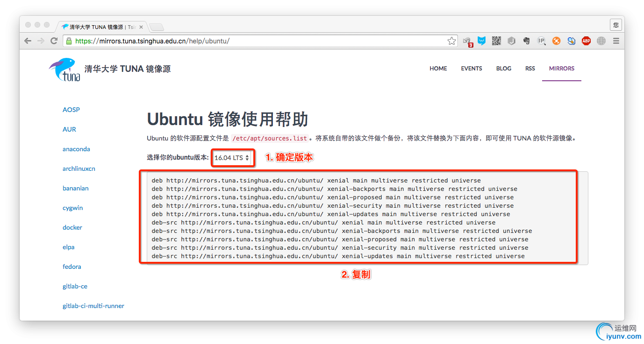Screen dimensions: 644x344
Task: Open the mail extension with badge 3
Action: point(467,42)
